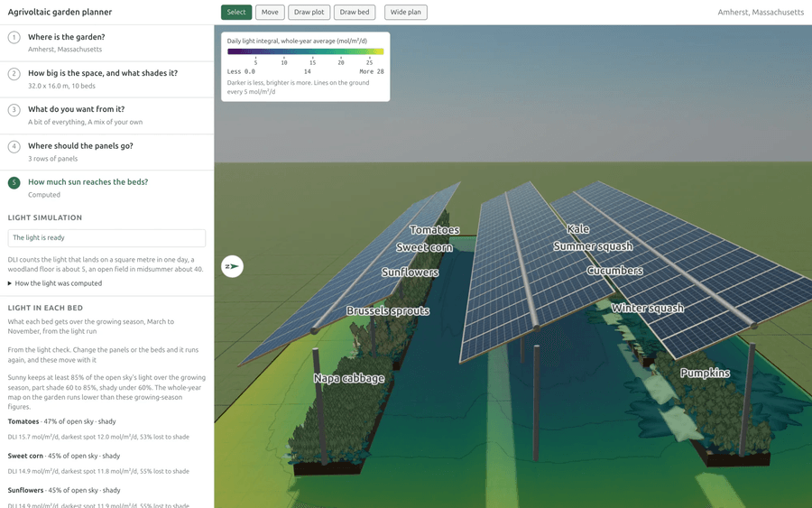Screen dimensions: 812x508
Task: Click Tomatoes 47% of open sky row
Action: click(x=61, y=421)
